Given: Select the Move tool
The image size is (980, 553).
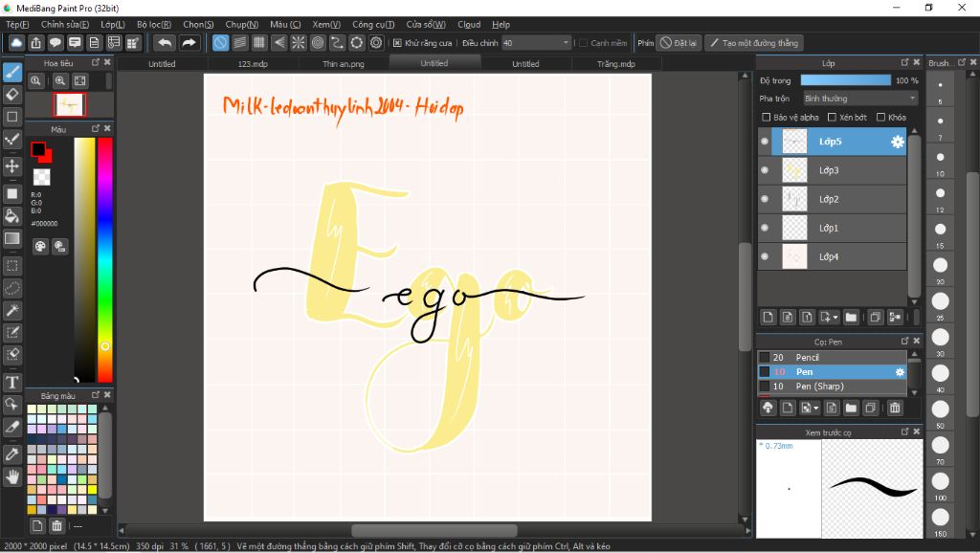Looking at the screenshot, I should [x=11, y=166].
